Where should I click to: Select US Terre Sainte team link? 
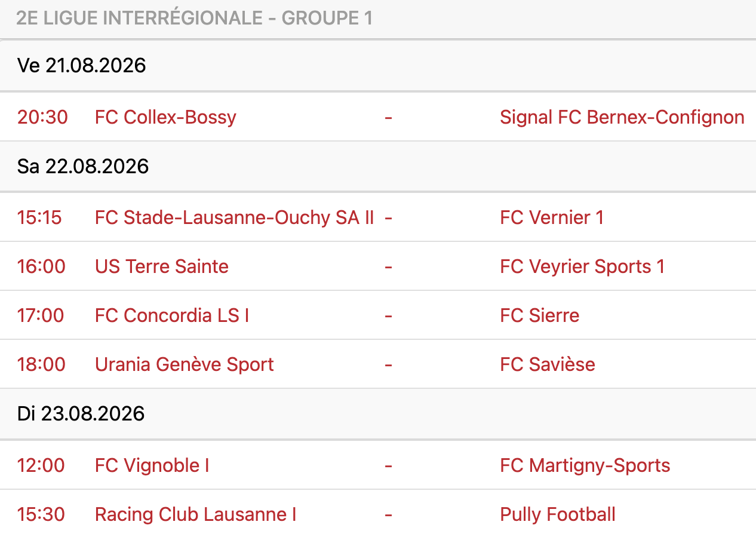162,266
